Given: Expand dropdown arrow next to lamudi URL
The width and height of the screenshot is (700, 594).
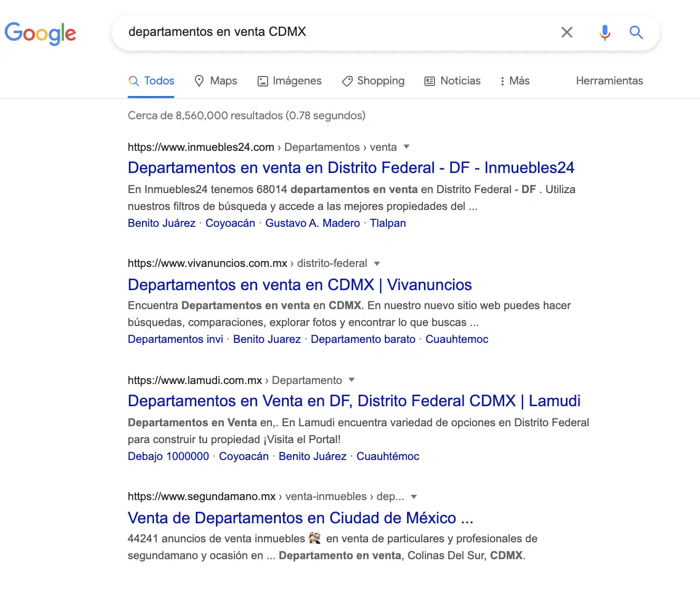Looking at the screenshot, I should [x=352, y=380].
